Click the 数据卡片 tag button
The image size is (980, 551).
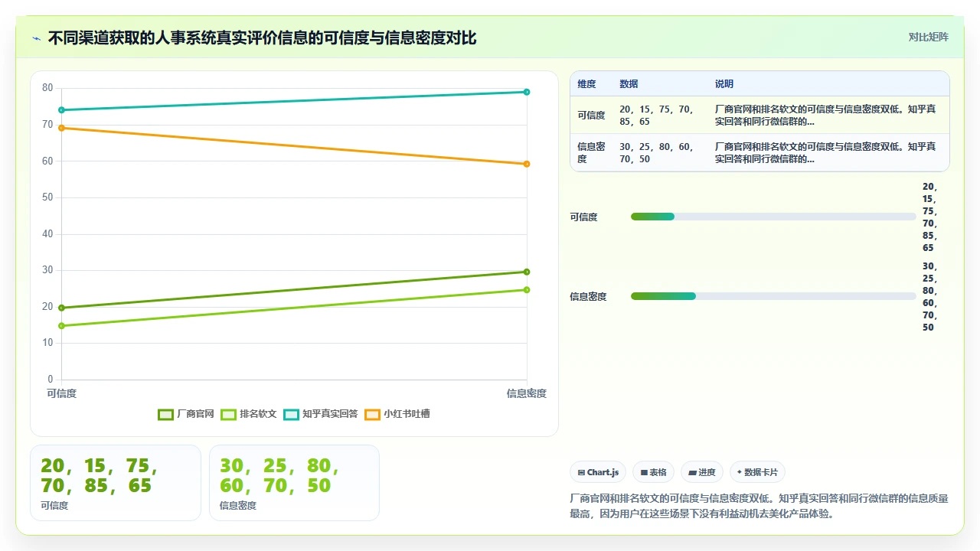click(x=758, y=472)
